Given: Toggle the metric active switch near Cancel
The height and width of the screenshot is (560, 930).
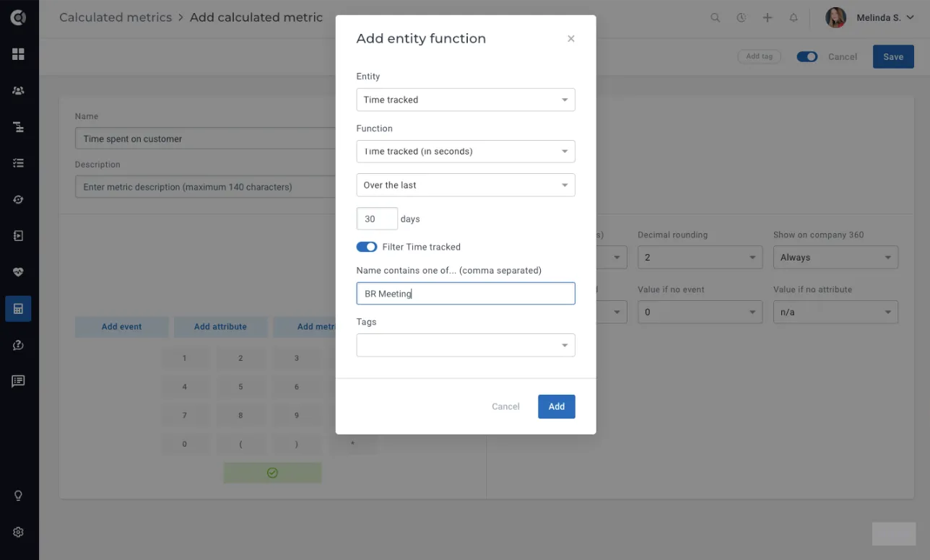Looking at the screenshot, I should click(x=807, y=56).
